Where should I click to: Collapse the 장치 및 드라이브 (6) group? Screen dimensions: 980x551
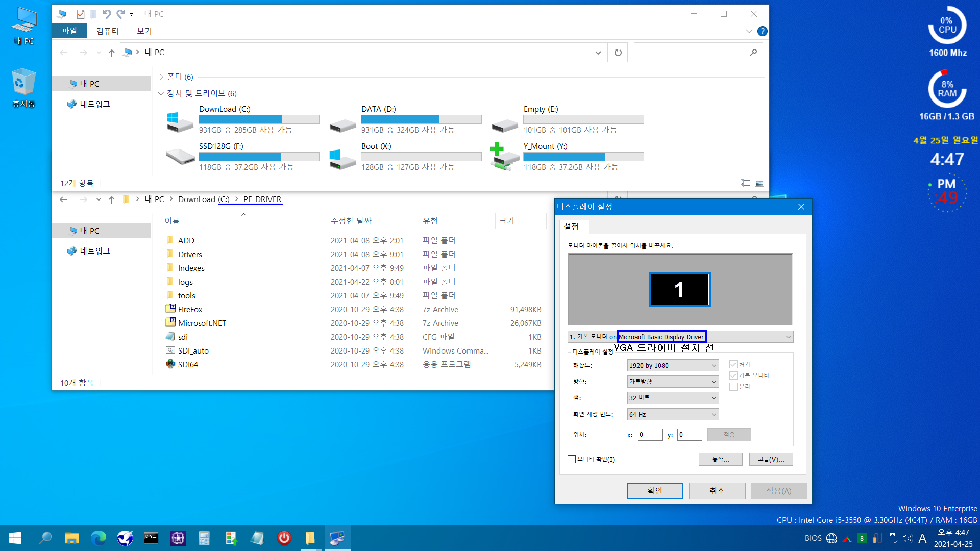click(161, 93)
